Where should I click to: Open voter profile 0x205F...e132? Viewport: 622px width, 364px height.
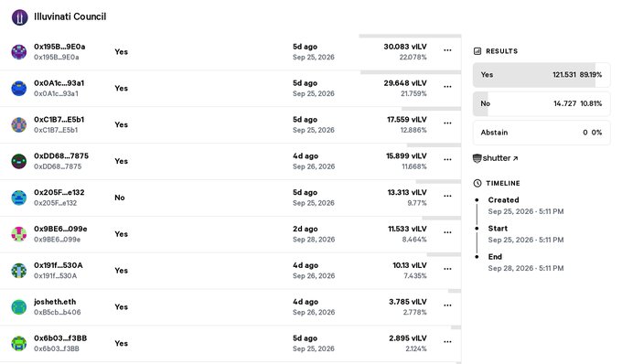click(x=59, y=193)
